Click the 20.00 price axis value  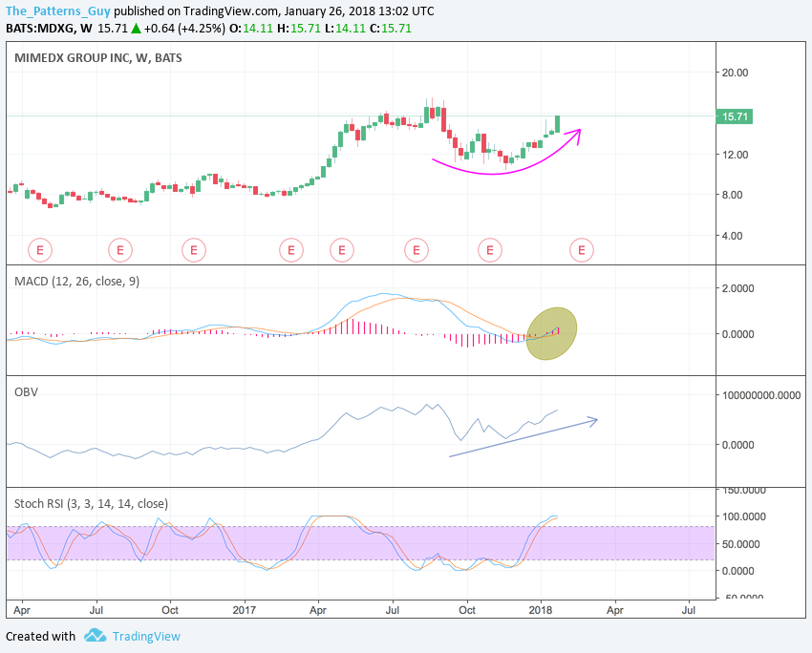coord(736,73)
